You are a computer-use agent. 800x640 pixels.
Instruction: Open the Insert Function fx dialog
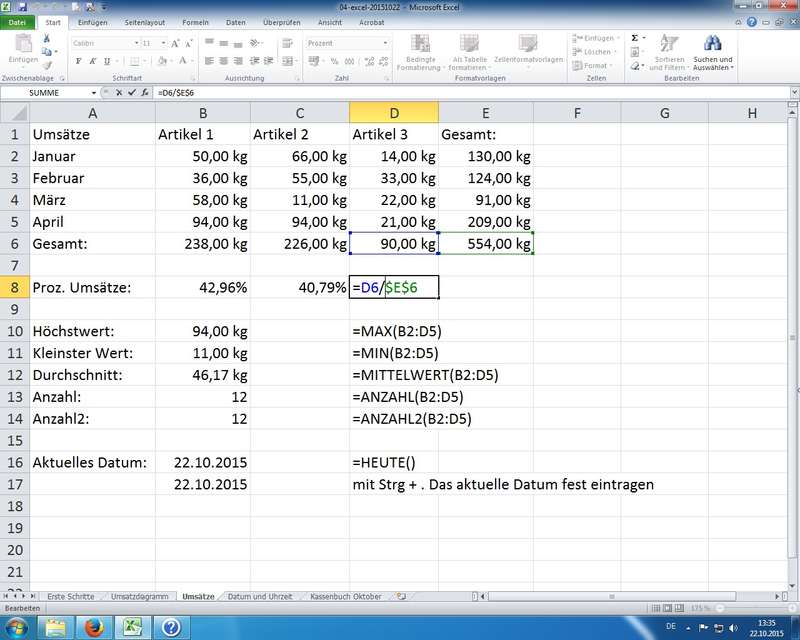(x=145, y=92)
